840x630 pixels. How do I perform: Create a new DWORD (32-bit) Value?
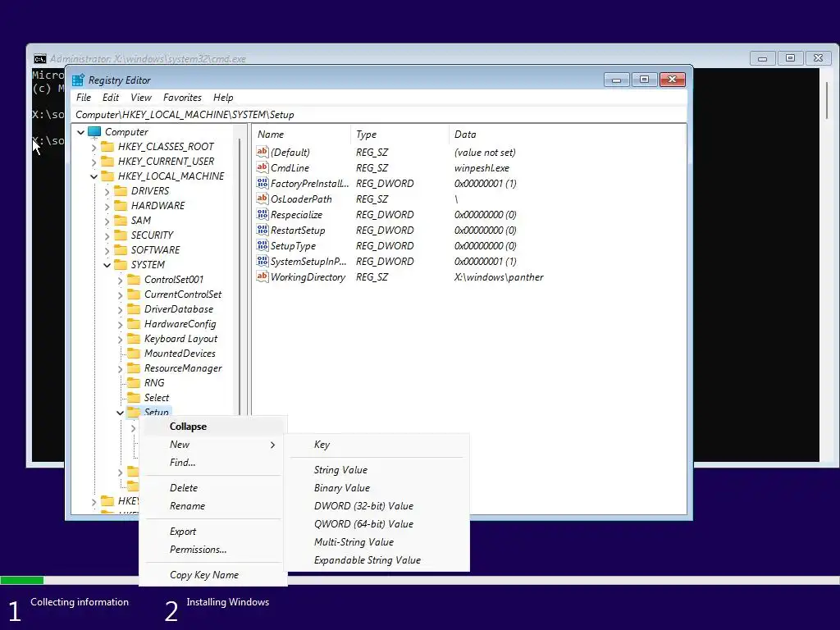(x=377, y=505)
